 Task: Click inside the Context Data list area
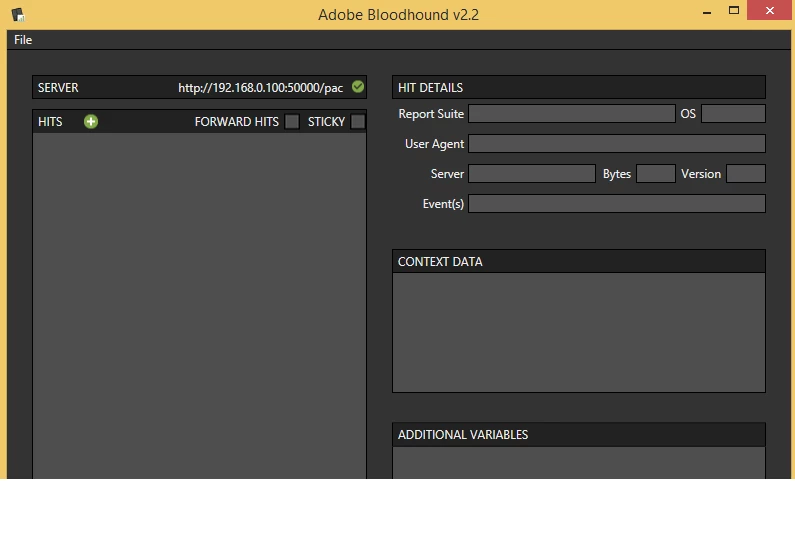click(x=579, y=332)
